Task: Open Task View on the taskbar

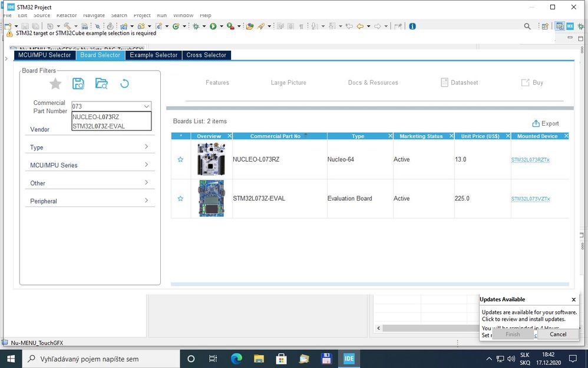Action: point(213,359)
